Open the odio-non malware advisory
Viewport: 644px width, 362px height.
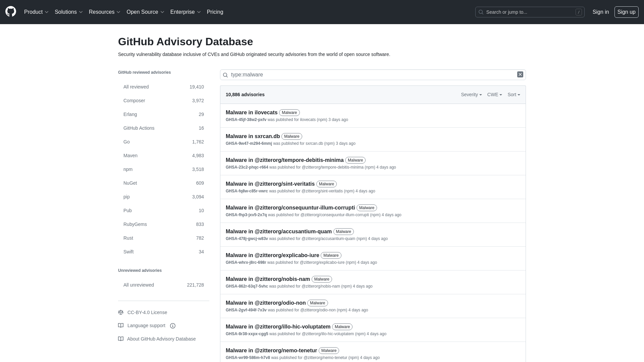266,303
